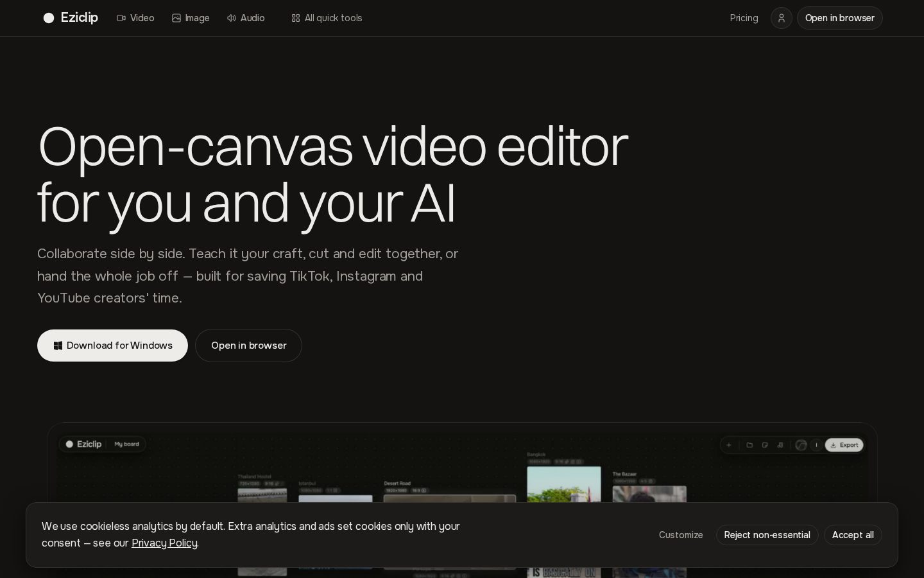
Task: Click the Download for Windows button
Action: tap(112, 346)
